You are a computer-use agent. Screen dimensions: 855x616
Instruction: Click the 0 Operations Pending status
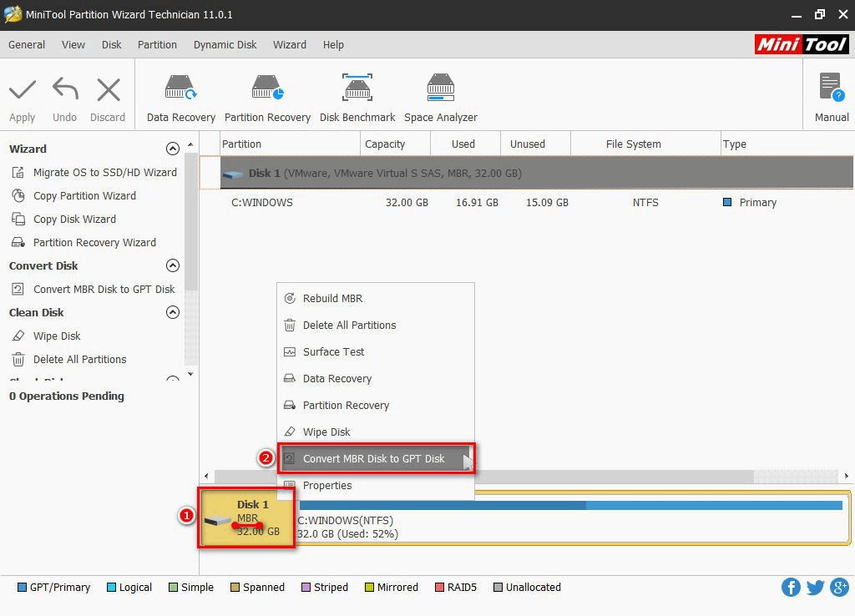(67, 396)
